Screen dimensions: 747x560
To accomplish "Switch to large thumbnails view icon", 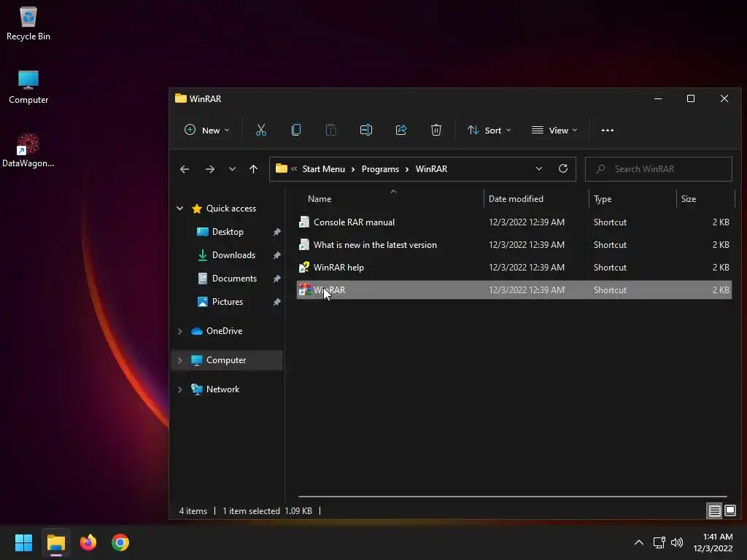I will 729,511.
